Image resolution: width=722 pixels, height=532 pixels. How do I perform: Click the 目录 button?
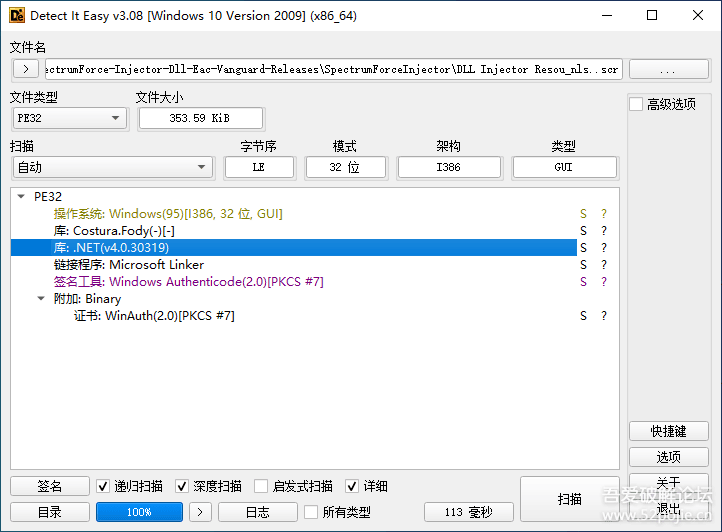pos(50,512)
